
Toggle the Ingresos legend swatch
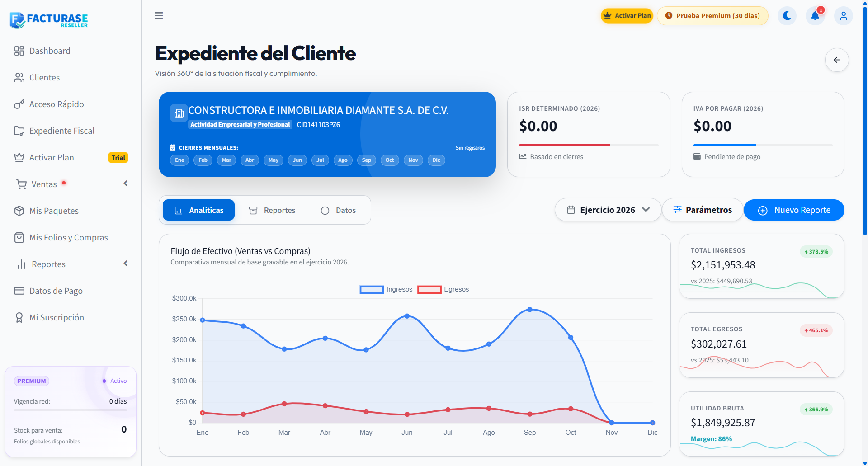click(x=372, y=290)
